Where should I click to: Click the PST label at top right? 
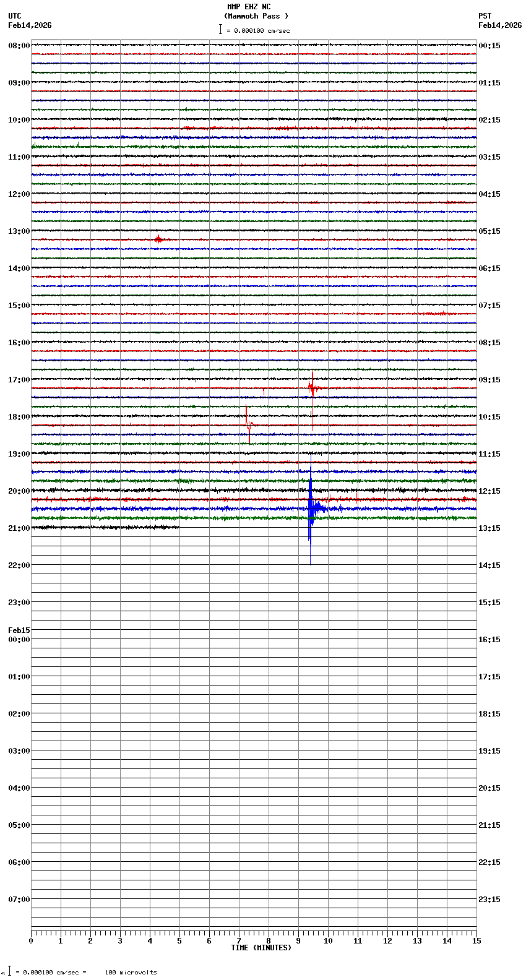pos(485,16)
